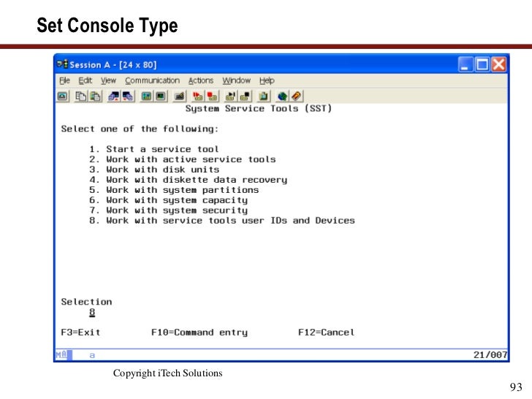Open the Actions menu

click(x=201, y=80)
